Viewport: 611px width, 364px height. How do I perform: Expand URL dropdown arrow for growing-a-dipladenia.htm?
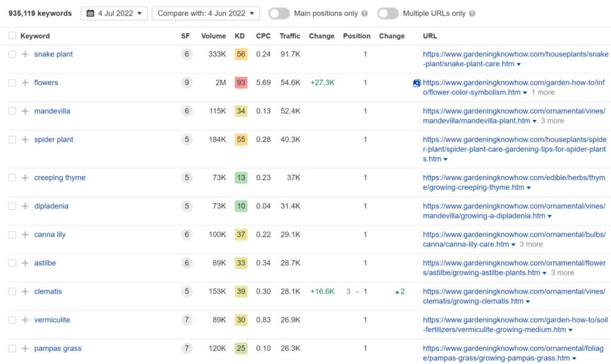click(550, 216)
